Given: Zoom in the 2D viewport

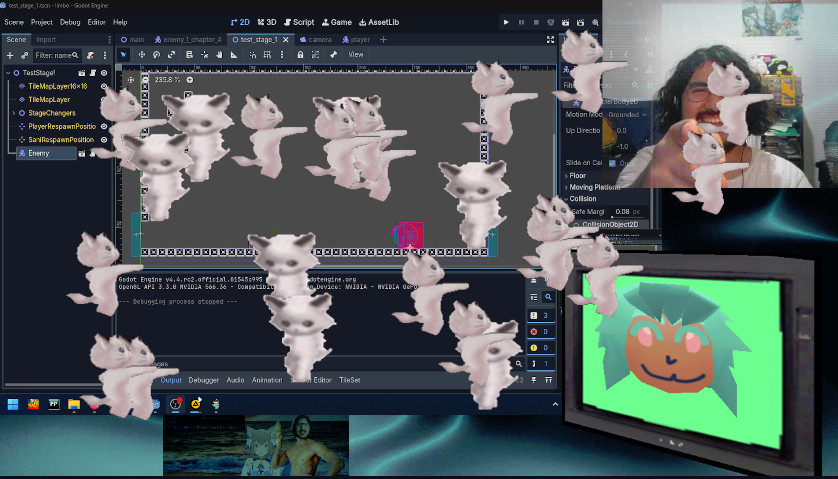Looking at the screenshot, I should 190,80.
